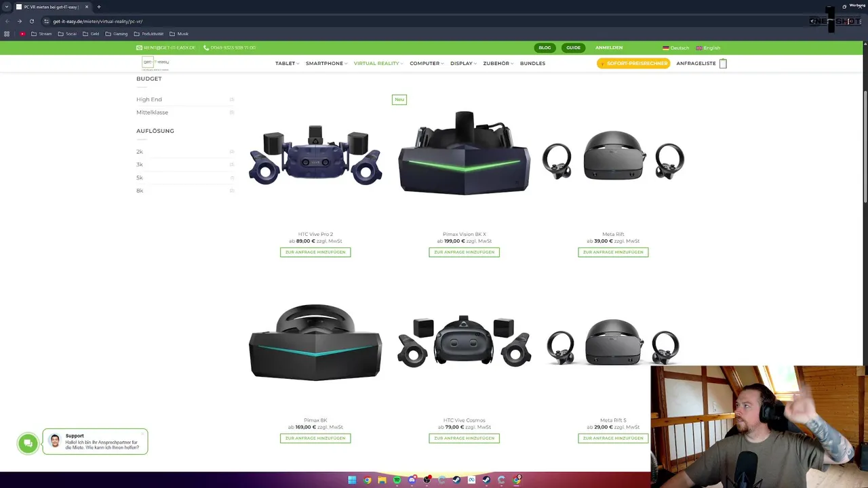
Task: Click the 'Neu' badge on Pimax Vision
Action: 399,100
